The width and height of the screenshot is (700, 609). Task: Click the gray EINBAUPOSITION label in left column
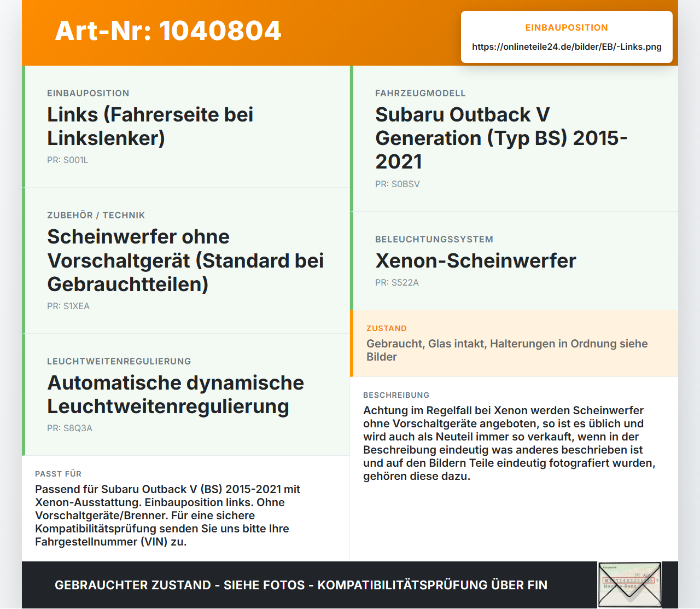(88, 93)
